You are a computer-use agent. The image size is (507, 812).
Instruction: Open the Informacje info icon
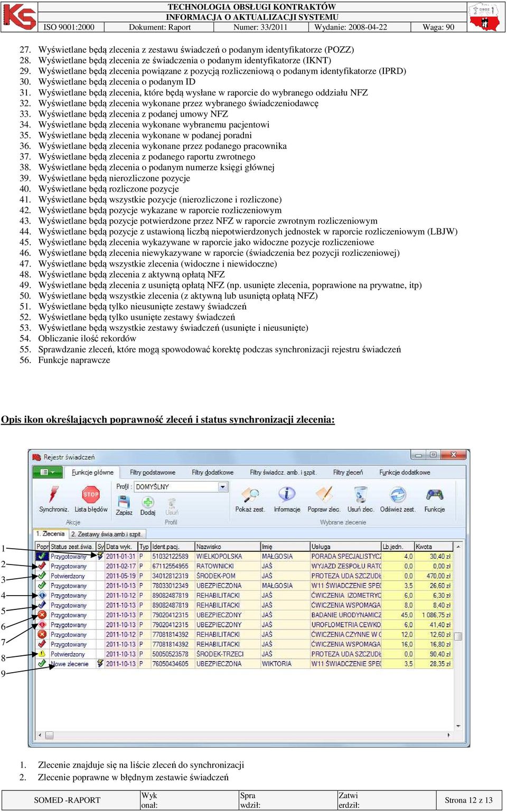pyautogui.click(x=287, y=494)
